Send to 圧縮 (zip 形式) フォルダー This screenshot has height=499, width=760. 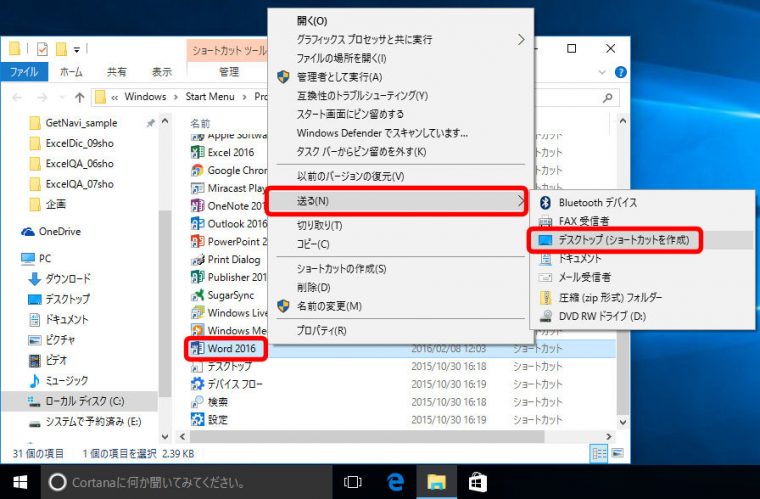642,297
